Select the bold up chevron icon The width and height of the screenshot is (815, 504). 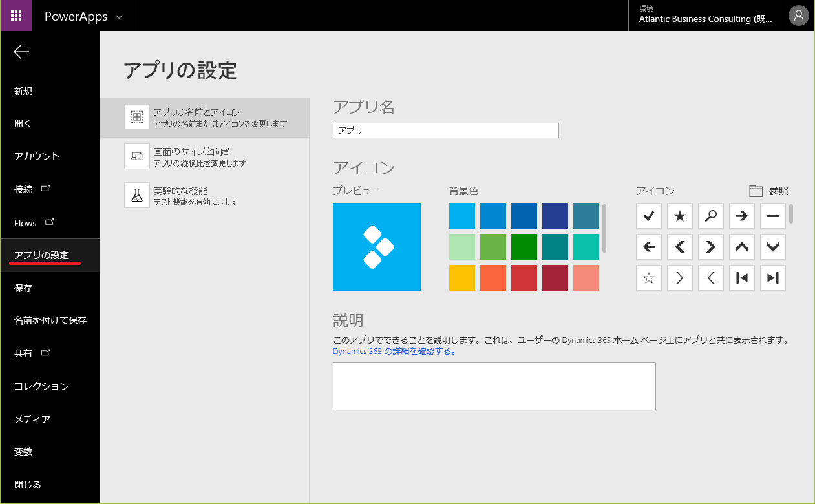point(742,247)
